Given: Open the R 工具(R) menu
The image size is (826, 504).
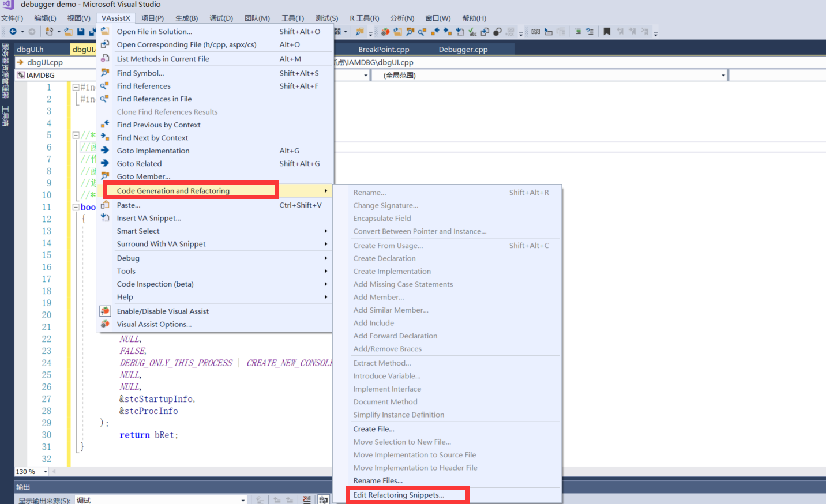Looking at the screenshot, I should (365, 18).
